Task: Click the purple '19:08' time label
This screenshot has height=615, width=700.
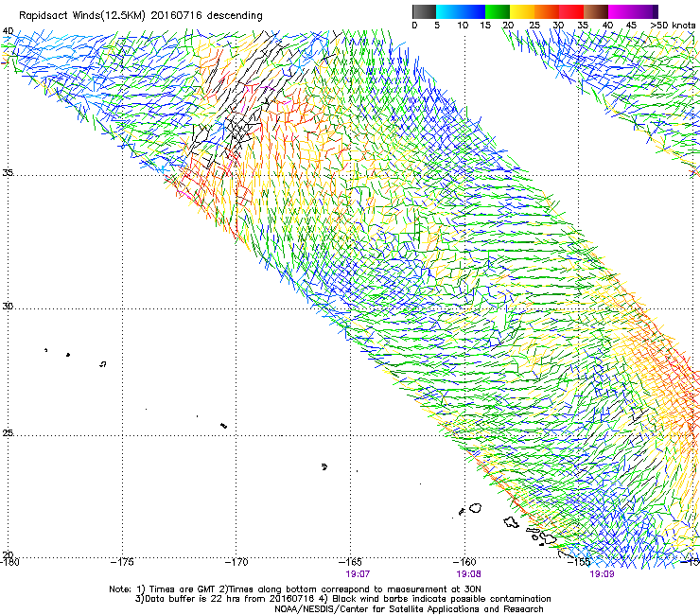Action: click(x=468, y=573)
